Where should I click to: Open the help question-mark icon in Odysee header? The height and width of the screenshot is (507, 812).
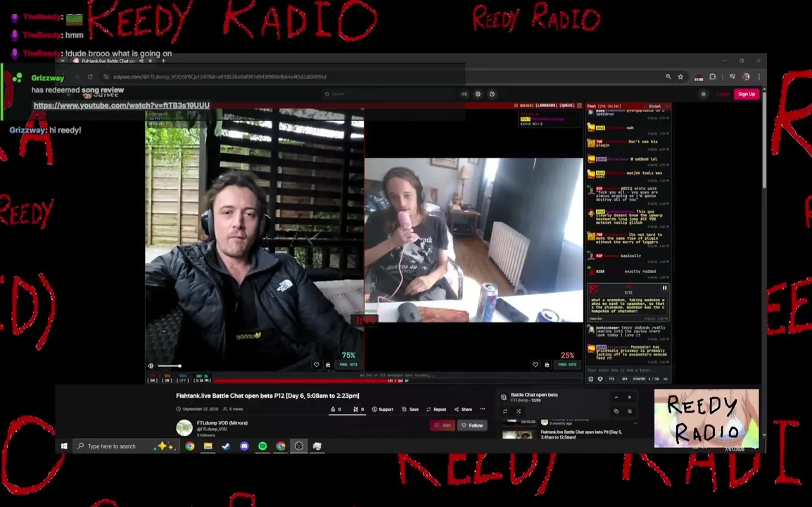pos(492,94)
